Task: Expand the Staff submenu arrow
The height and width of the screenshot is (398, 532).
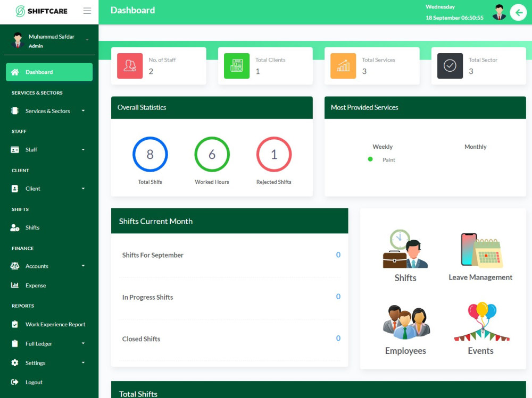Action: [x=83, y=149]
